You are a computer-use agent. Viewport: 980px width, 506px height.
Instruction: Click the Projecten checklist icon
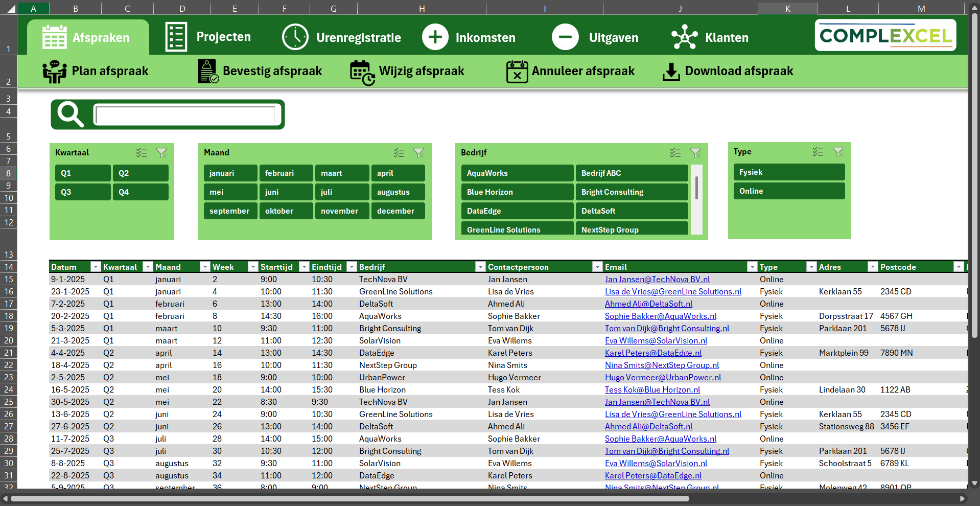click(x=176, y=37)
